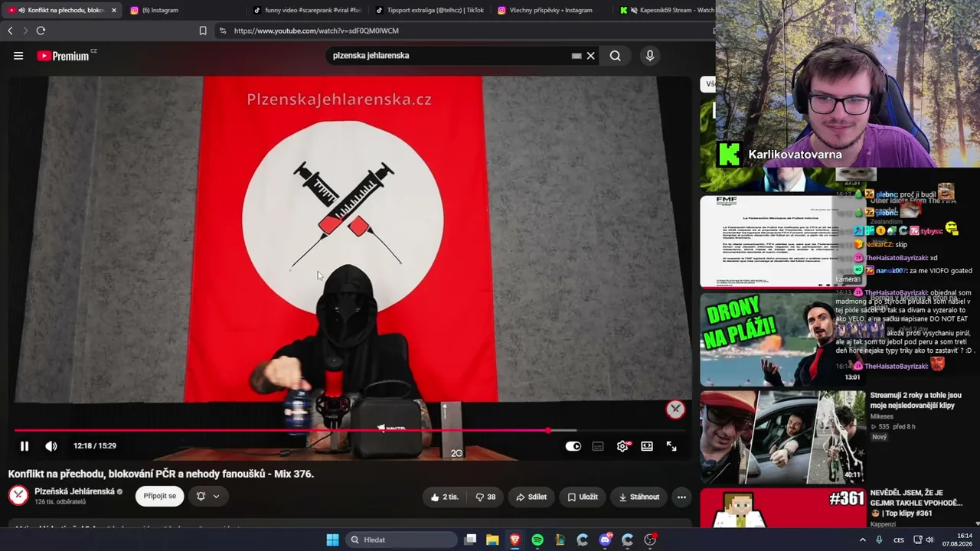Run the search with the magnifier button
Screen dimensions: 980x551
pos(615,56)
